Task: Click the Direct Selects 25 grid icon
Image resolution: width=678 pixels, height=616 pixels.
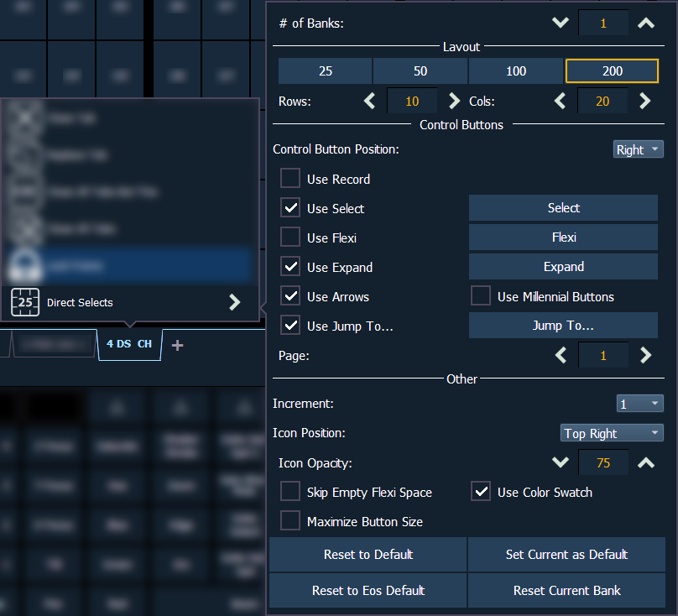Action: tap(25, 303)
